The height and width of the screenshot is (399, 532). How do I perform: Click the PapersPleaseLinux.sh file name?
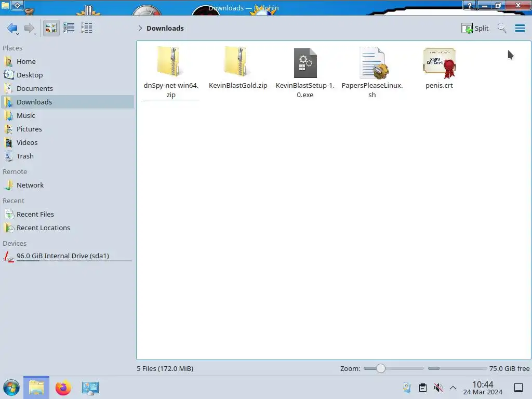point(372,90)
